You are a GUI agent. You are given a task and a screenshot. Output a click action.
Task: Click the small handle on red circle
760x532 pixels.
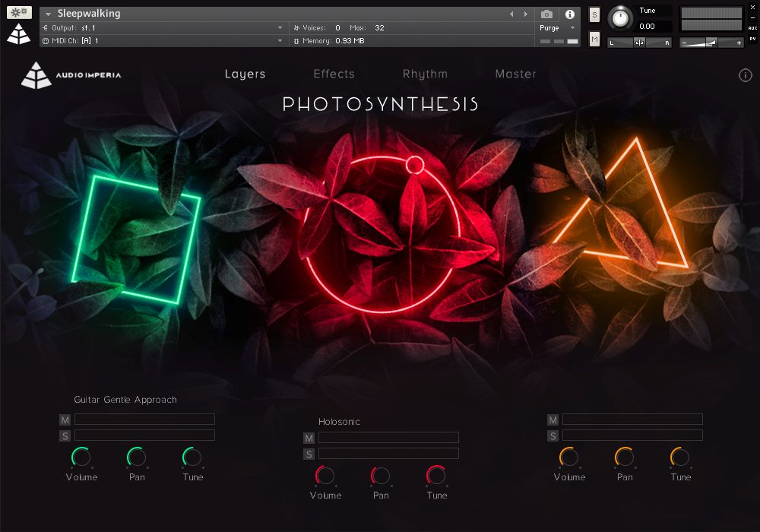pyautogui.click(x=414, y=165)
